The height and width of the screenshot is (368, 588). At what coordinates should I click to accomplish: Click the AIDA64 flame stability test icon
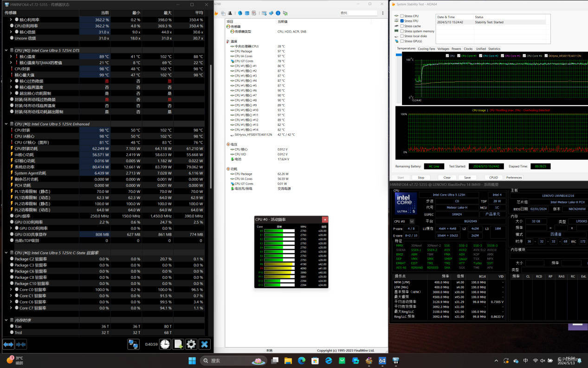tap(217, 13)
